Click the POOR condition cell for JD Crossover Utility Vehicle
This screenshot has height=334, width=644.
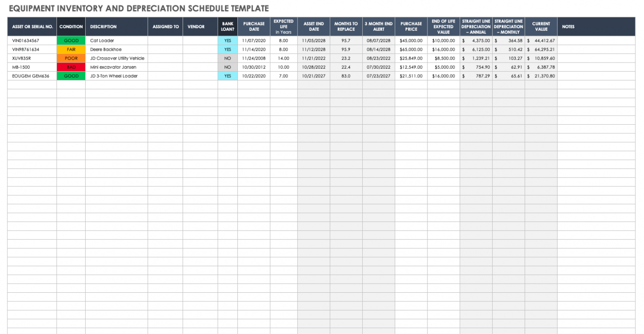(71, 58)
